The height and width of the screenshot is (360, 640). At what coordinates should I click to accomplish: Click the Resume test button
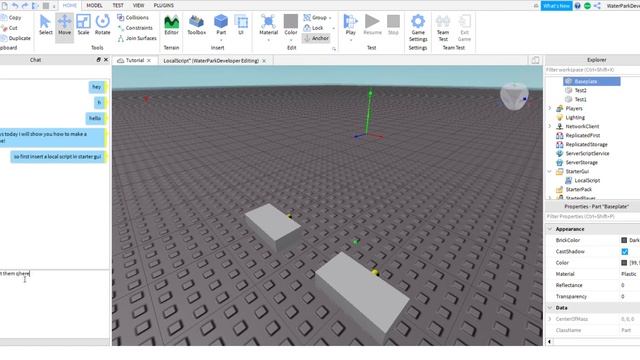[x=372, y=25]
